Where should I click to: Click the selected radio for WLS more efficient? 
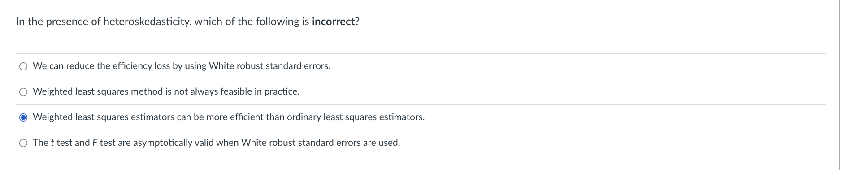point(23,117)
